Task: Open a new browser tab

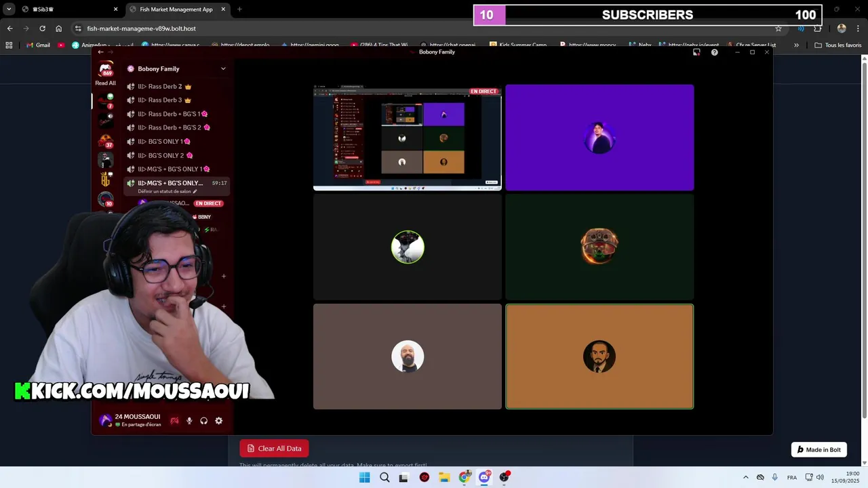Action: coord(239,9)
